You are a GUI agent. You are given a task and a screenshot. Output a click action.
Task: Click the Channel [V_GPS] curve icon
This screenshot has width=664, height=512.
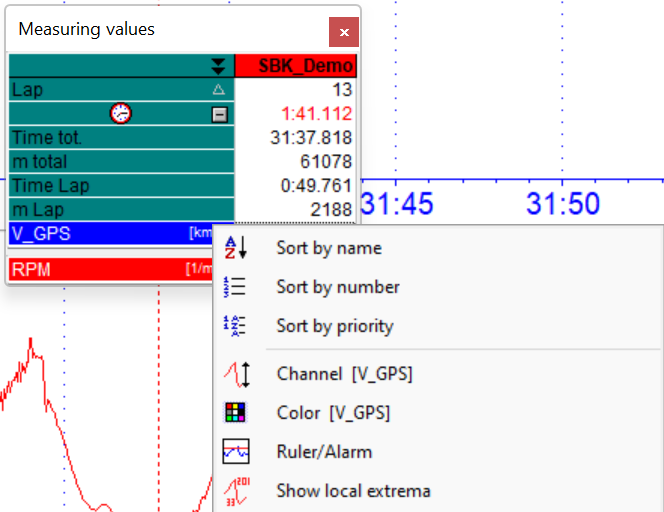pos(235,374)
